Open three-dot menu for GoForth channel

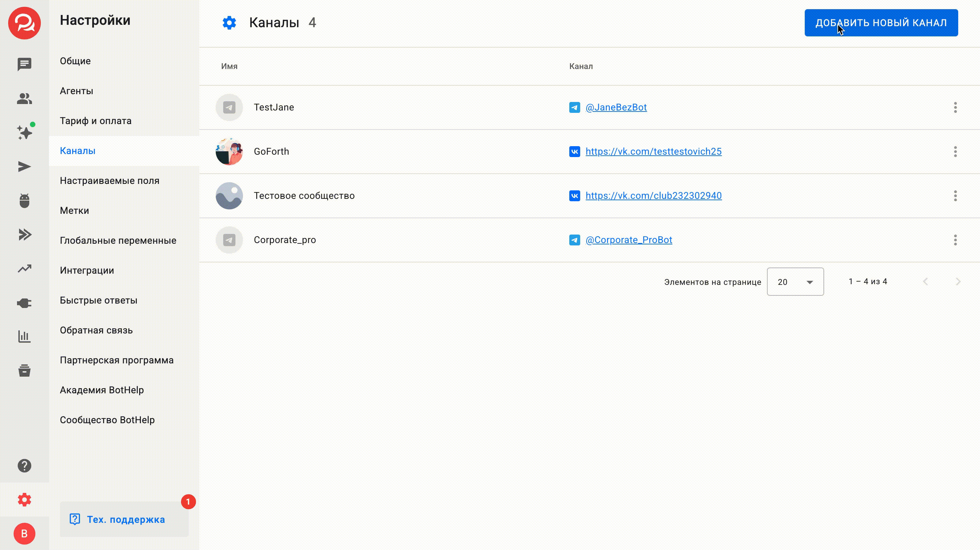pyautogui.click(x=955, y=152)
